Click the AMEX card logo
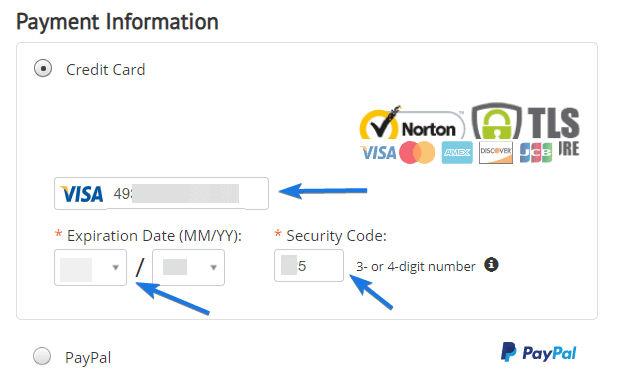The width and height of the screenshot is (620, 383). point(457,152)
